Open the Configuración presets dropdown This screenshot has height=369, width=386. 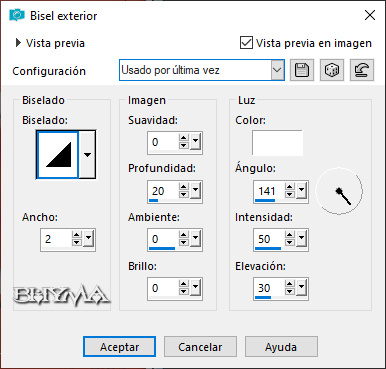[x=277, y=70]
